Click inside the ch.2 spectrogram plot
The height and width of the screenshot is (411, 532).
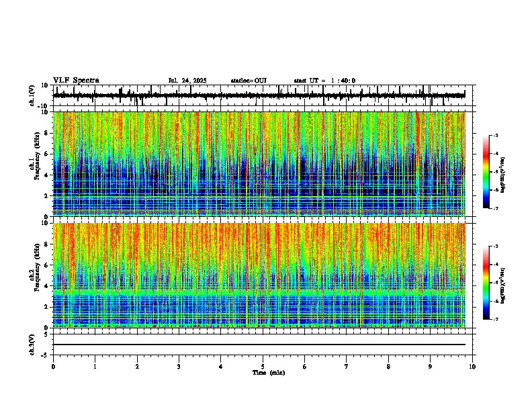tap(259, 275)
